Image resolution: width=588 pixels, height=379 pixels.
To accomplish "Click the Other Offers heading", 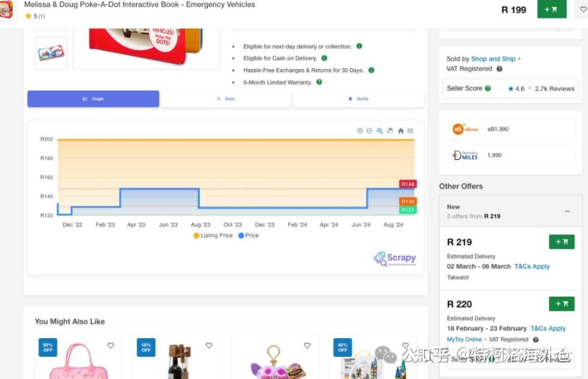I will [x=461, y=186].
